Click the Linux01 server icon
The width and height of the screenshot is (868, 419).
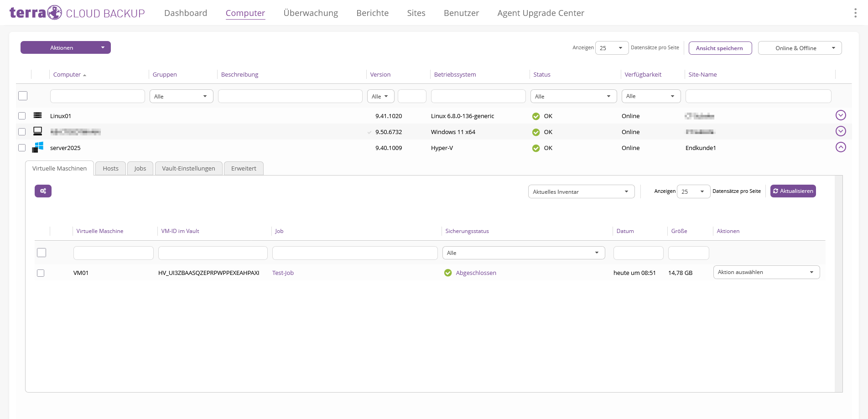click(x=38, y=115)
